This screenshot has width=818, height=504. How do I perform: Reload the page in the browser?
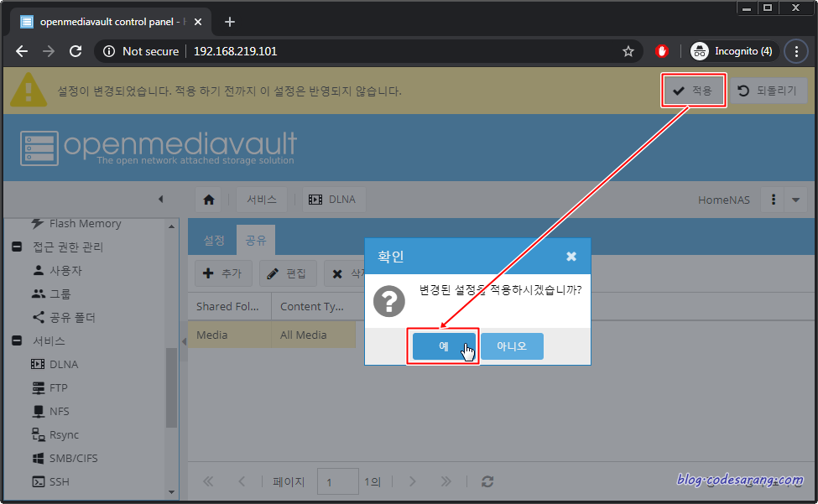pos(76,51)
